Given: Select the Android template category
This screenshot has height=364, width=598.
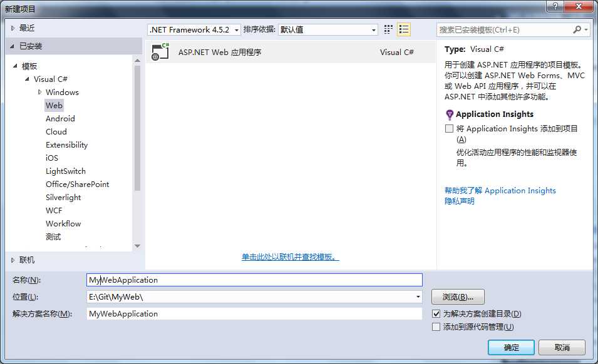Looking at the screenshot, I should 60,118.
